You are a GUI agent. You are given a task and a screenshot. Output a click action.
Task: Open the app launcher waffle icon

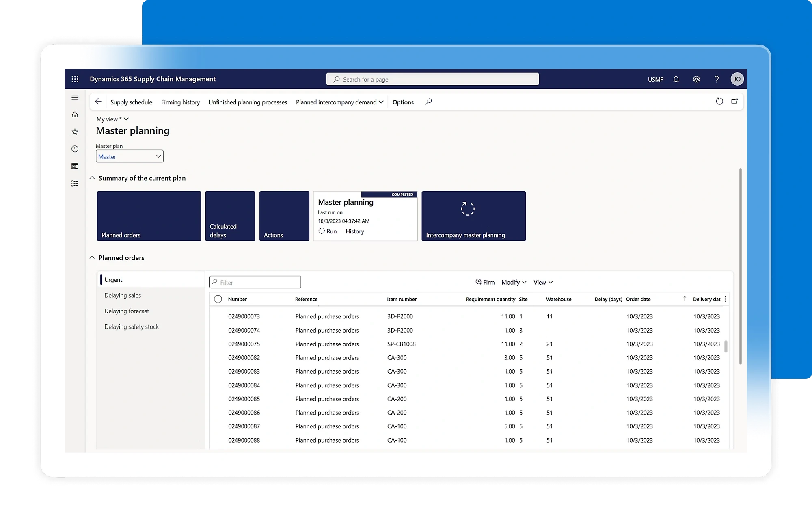coord(75,79)
